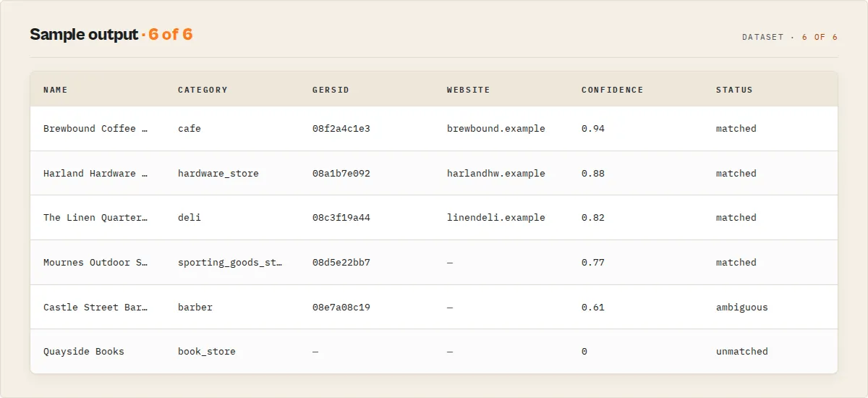The width and height of the screenshot is (868, 398).
Task: Click matched status in Brewbound Coffee row
Action: pos(736,129)
